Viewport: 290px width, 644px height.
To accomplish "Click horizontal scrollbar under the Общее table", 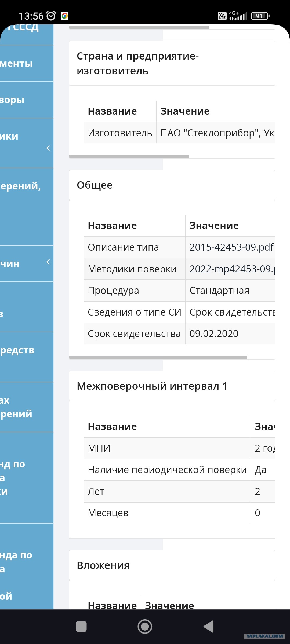I will click(158, 357).
